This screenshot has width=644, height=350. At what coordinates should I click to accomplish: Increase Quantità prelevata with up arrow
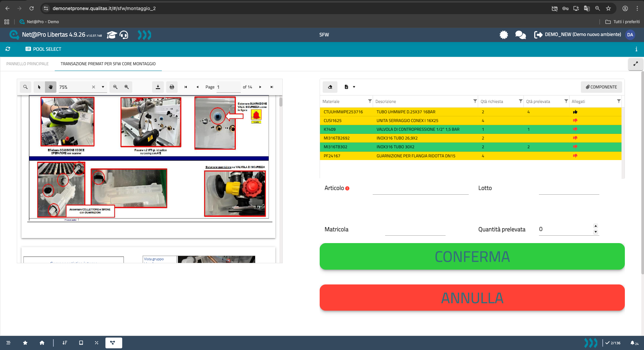596,226
